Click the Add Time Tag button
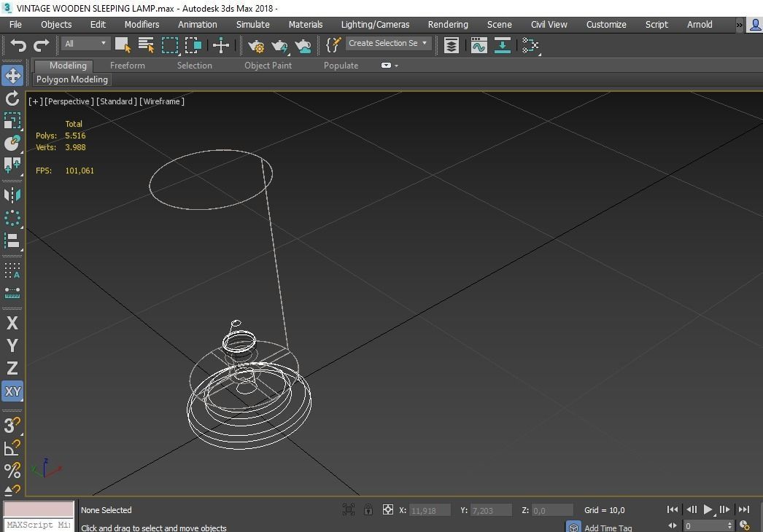The image size is (763, 532). tap(608, 528)
